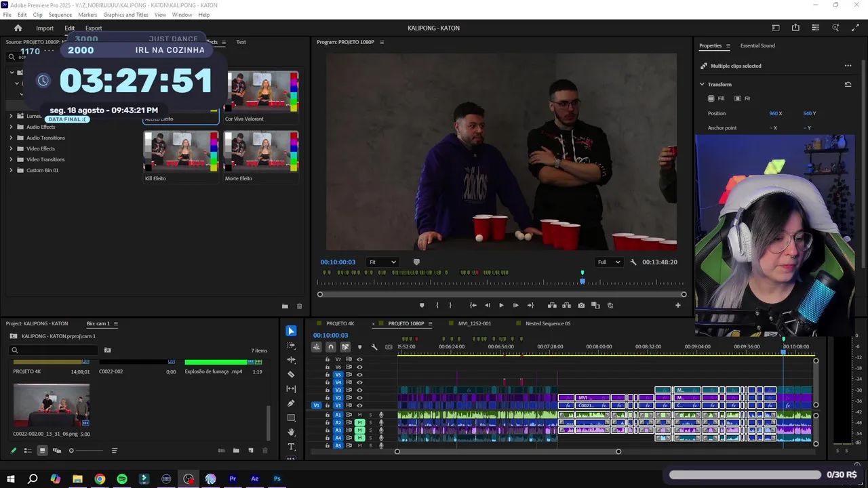Reset Transform properties arrow icon
868x488 pixels.
[x=848, y=84]
